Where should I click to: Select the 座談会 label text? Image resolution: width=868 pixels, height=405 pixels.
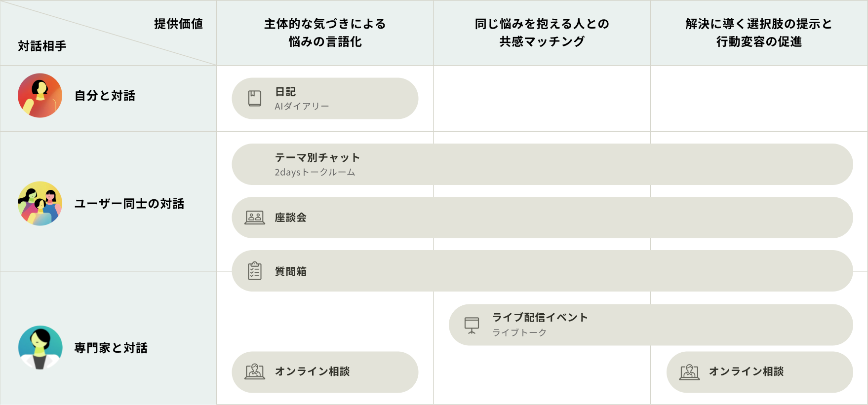point(291,218)
